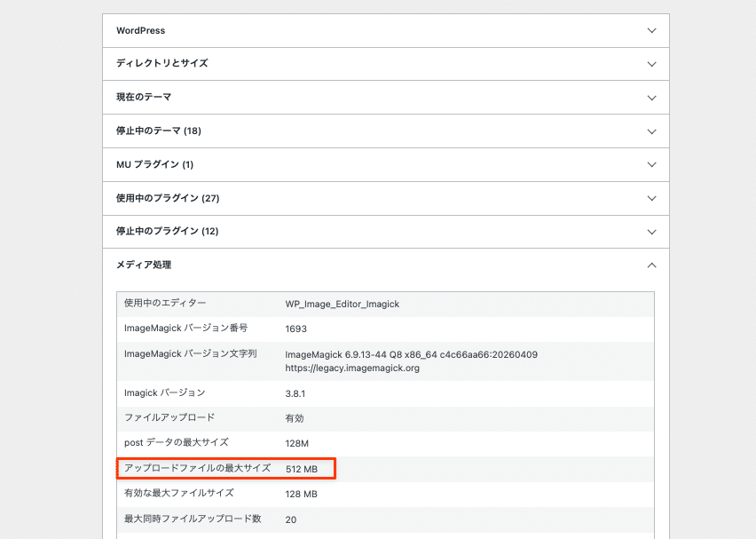756x539 pixels.
Task: Expand the WordPress section
Action: click(x=386, y=30)
